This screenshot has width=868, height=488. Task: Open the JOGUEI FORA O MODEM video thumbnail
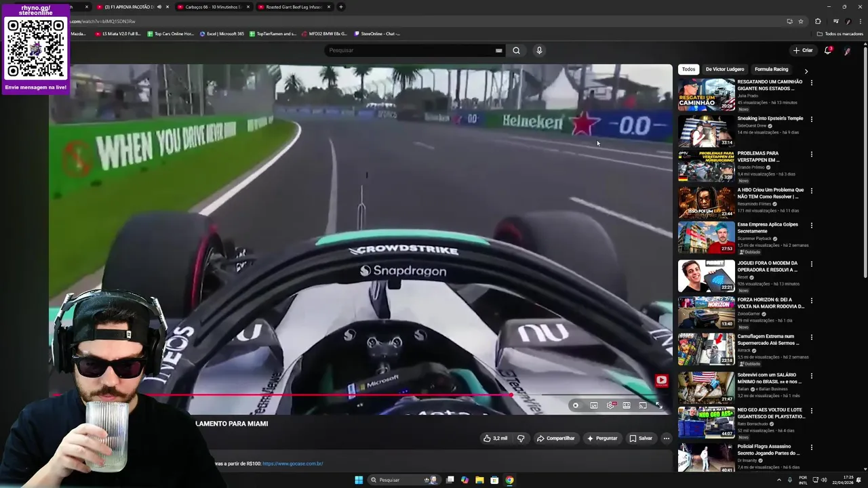coord(706,275)
